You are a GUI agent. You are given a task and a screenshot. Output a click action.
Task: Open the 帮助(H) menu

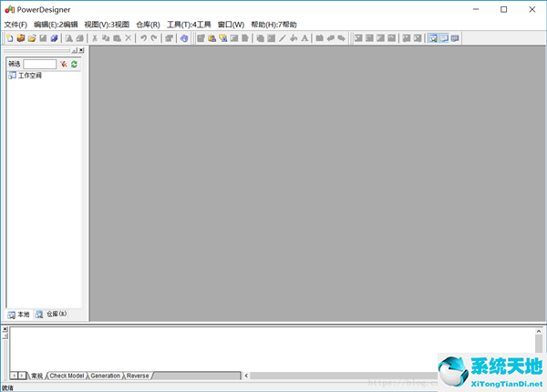pyautogui.click(x=273, y=25)
